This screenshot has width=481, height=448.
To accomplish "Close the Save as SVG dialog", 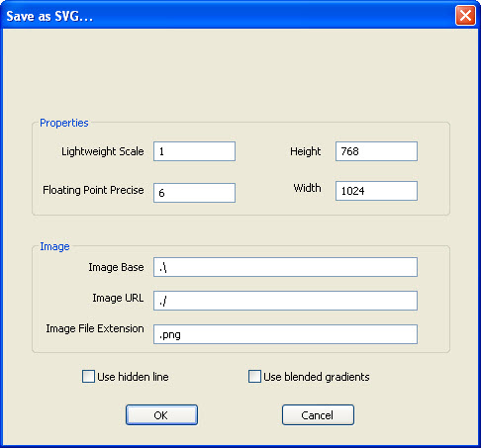I will coord(465,16).
